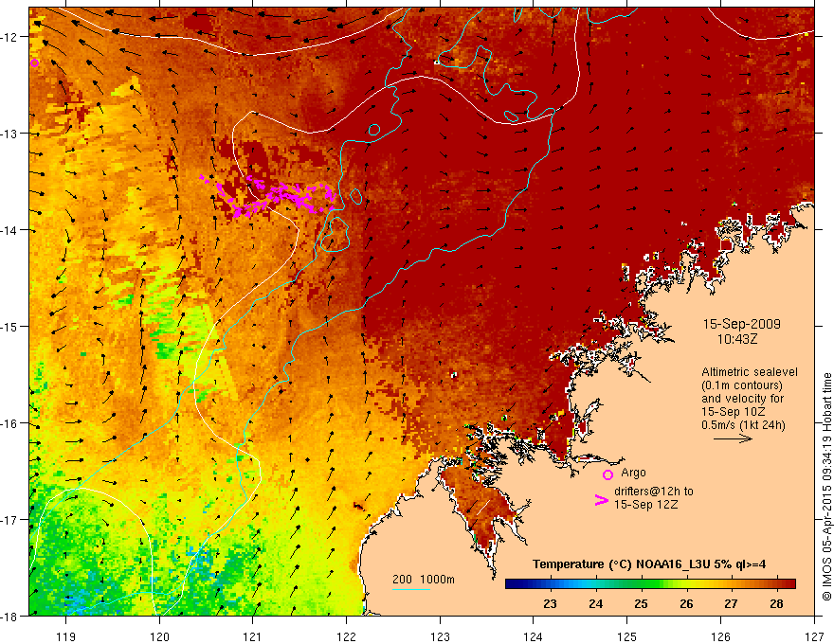The width and height of the screenshot is (834, 644).
Task: Click the velocity scale arrow in the legend
Action: click(x=733, y=438)
